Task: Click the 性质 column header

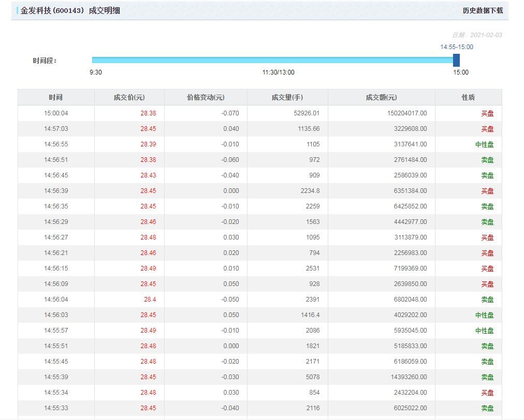Action: (468, 97)
